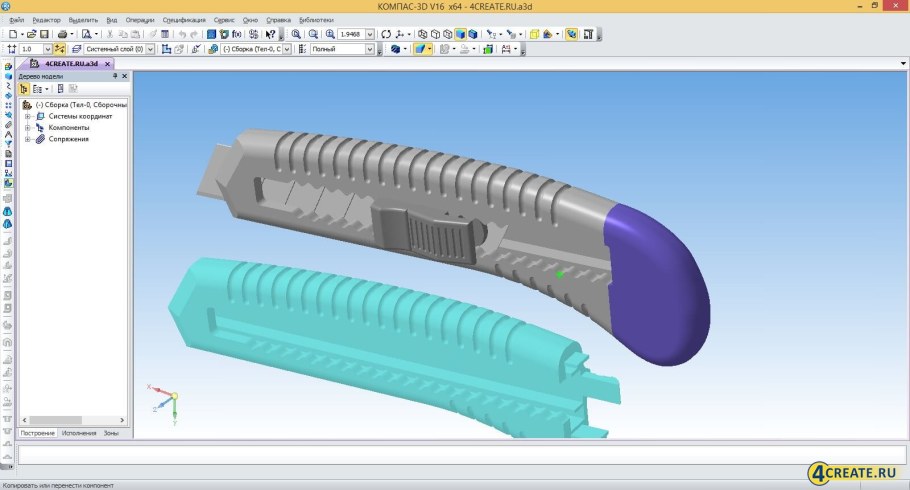This screenshot has width=910, height=490.
Task: Toggle perspective projection yellow cube icon
Action: tap(535, 34)
